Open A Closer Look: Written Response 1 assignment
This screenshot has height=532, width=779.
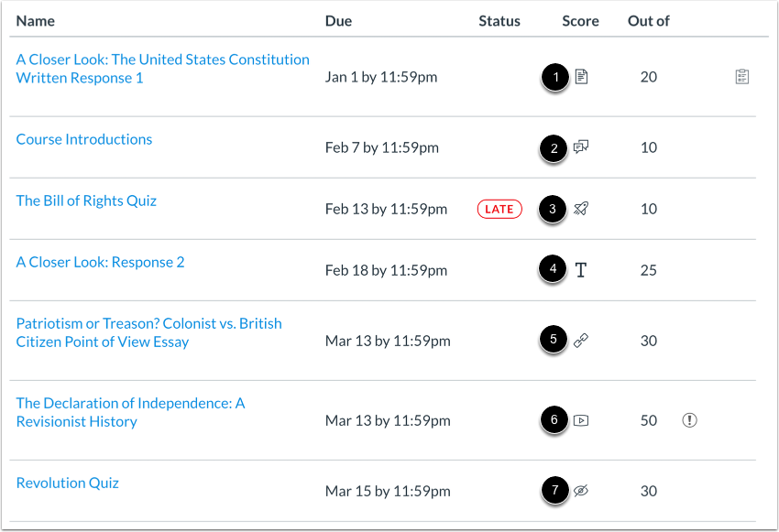(x=162, y=69)
